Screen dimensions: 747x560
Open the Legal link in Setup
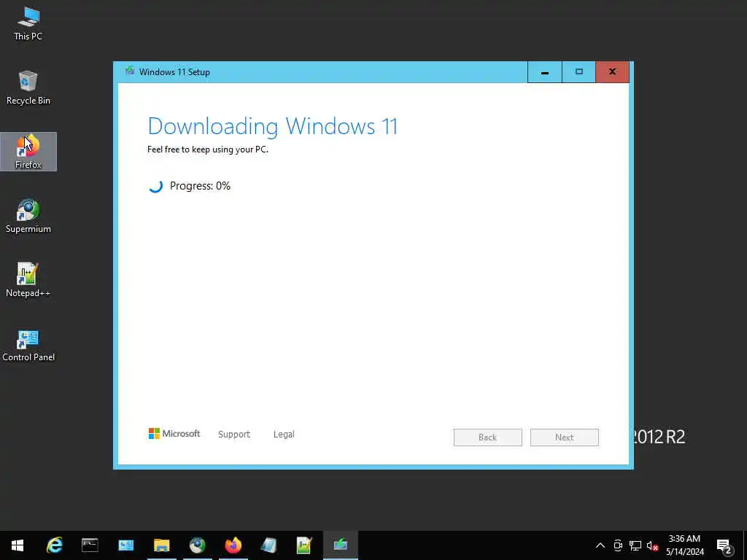click(284, 435)
